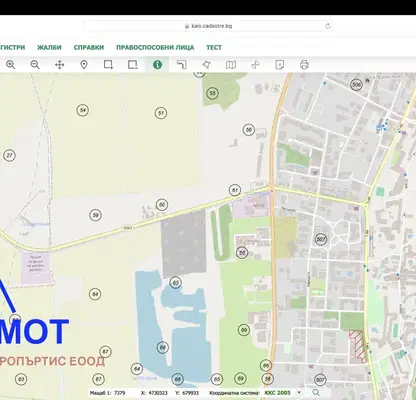Viewport: 416px width, 400px height.
Task: Select the measure distance line tool
Action: click(x=182, y=65)
